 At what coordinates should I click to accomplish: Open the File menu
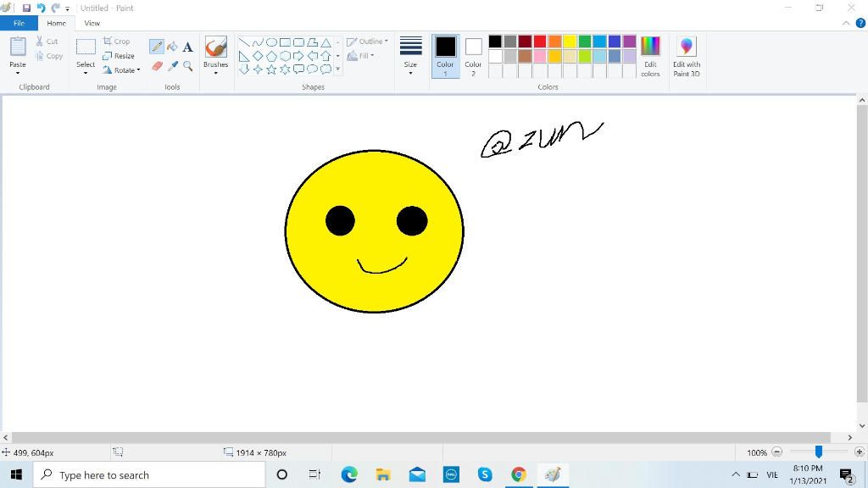point(19,23)
